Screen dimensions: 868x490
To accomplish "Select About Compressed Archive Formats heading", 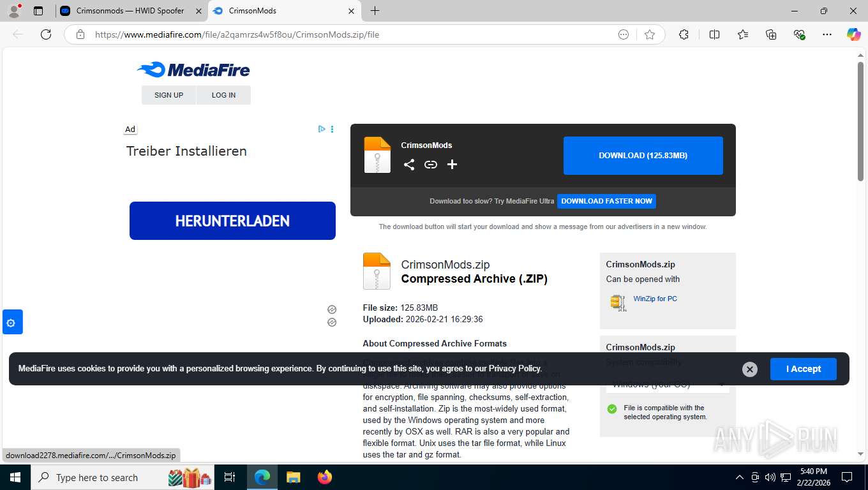I will tap(435, 343).
